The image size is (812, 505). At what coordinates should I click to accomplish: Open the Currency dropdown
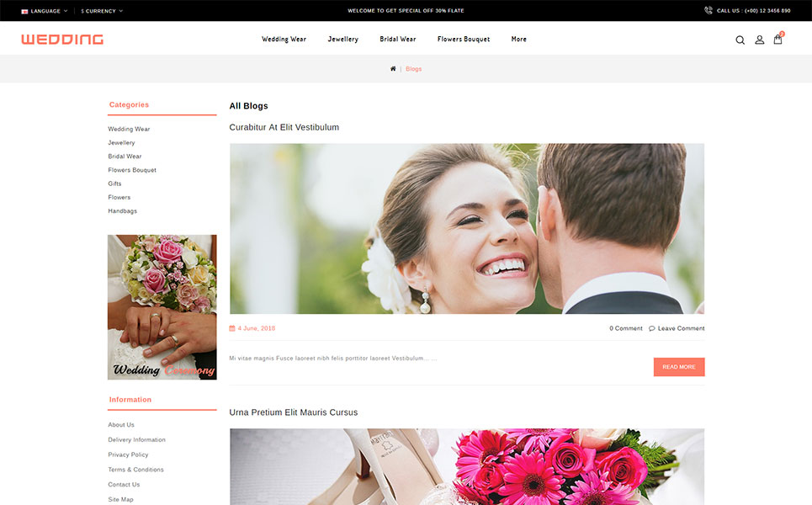pyautogui.click(x=101, y=11)
